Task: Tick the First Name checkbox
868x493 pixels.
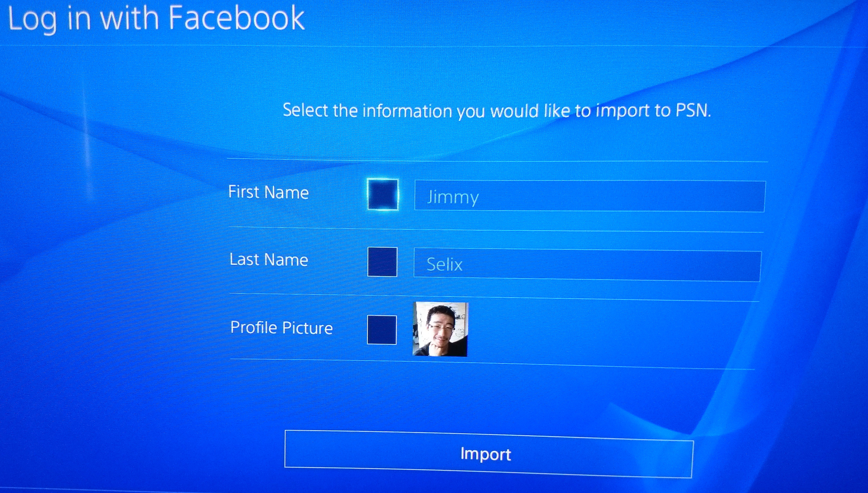Action: click(382, 195)
